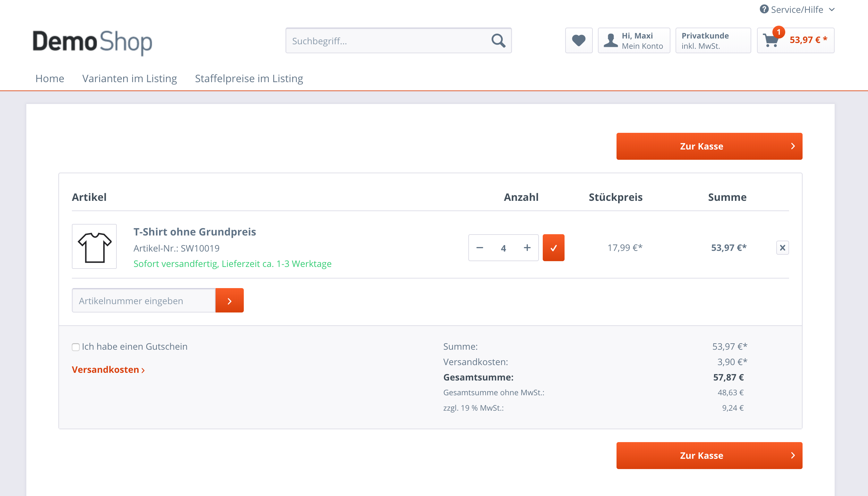Viewport: 868px width, 496px height.
Task: Remove T-Shirt from cart with X
Action: (x=782, y=248)
